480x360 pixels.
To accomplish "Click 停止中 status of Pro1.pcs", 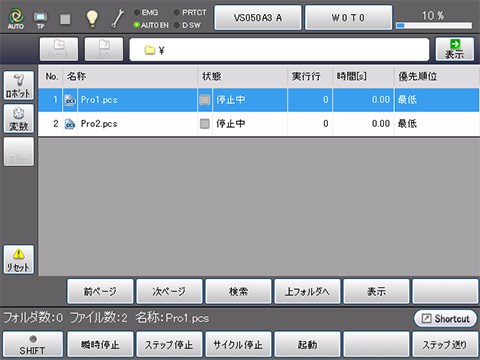I will pos(230,100).
